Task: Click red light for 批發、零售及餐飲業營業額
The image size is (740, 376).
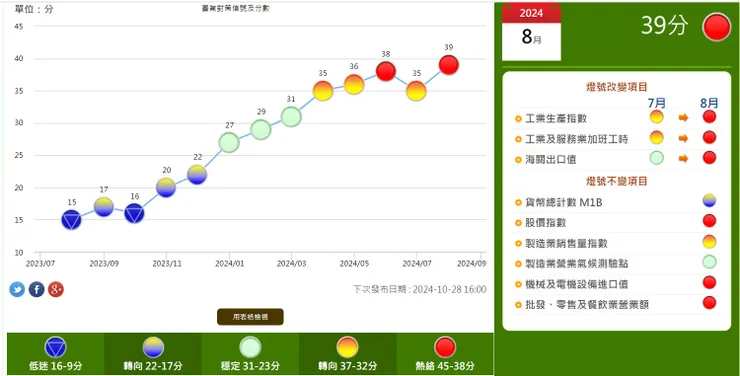Action: point(709,303)
